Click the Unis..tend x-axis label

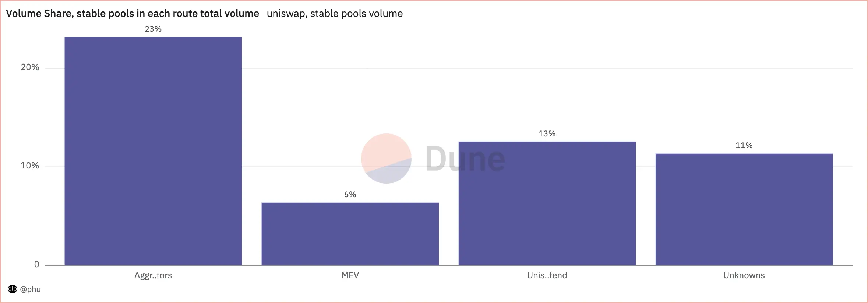tap(547, 275)
